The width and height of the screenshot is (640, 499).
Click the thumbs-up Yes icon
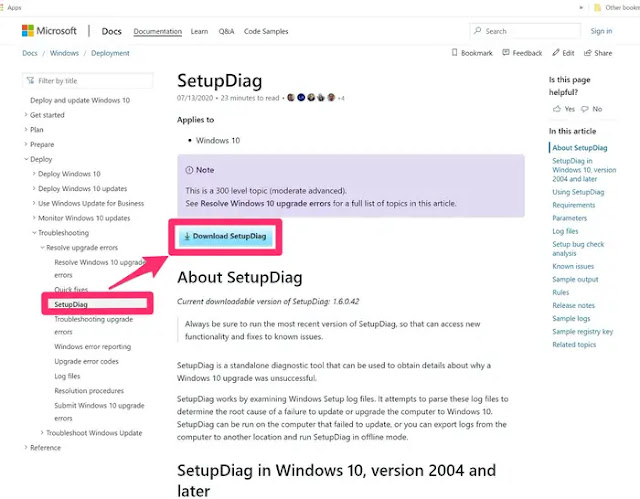tap(557, 109)
